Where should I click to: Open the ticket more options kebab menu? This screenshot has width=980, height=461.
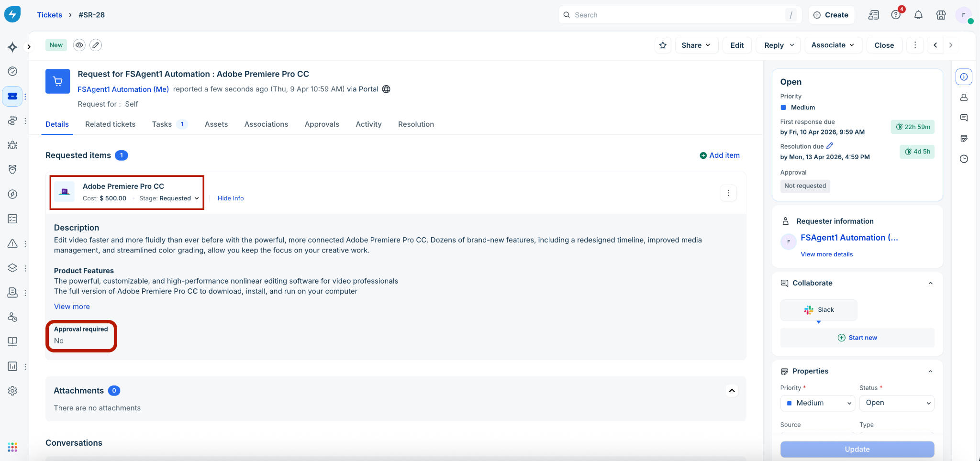tap(915, 45)
